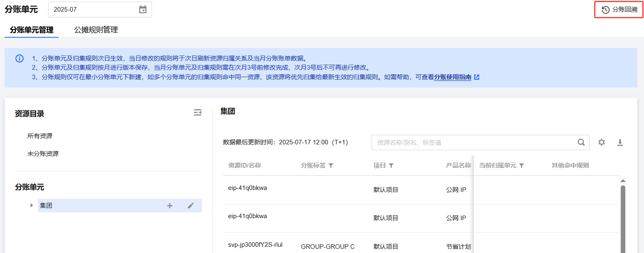The image size is (644, 253).
Task: Select 所有资源 in resource directory
Action: [40, 136]
